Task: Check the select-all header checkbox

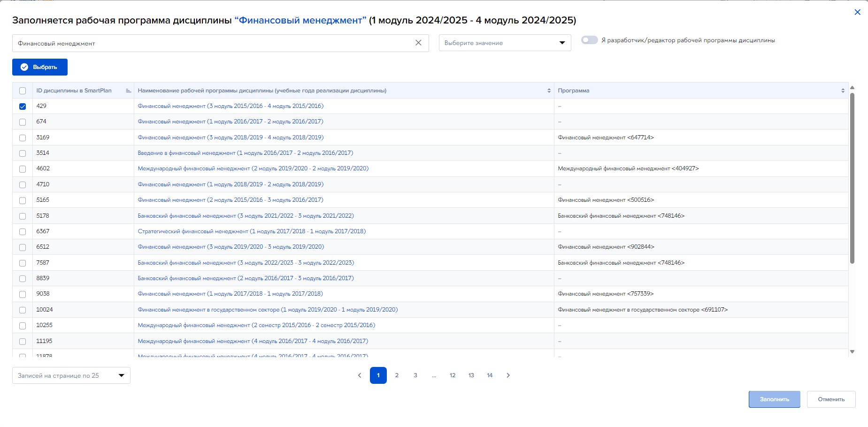Action: point(23,91)
